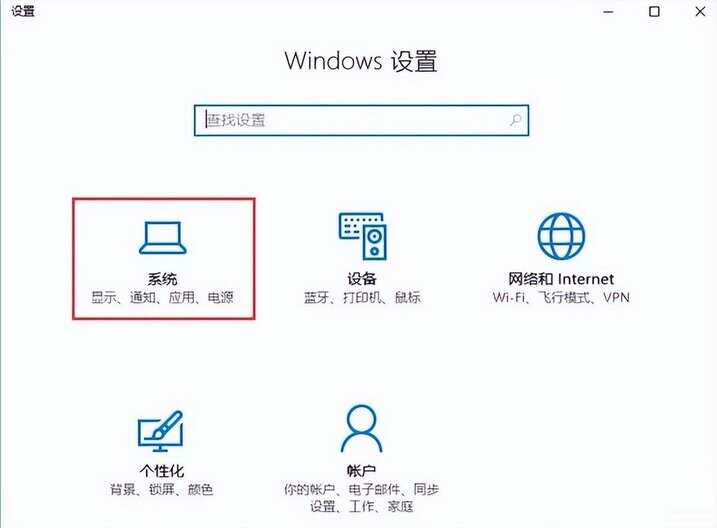The image size is (717, 528).
Task: Select the 网络和 Internet label
Action: [x=561, y=278]
